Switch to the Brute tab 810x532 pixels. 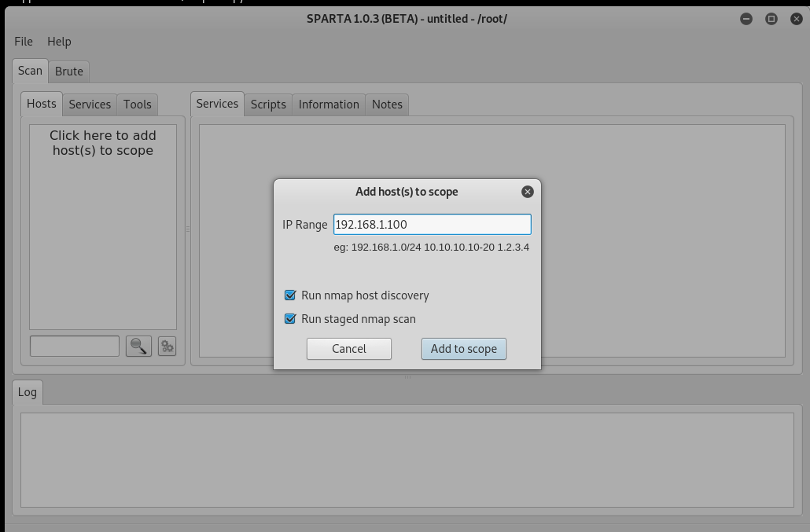click(69, 72)
